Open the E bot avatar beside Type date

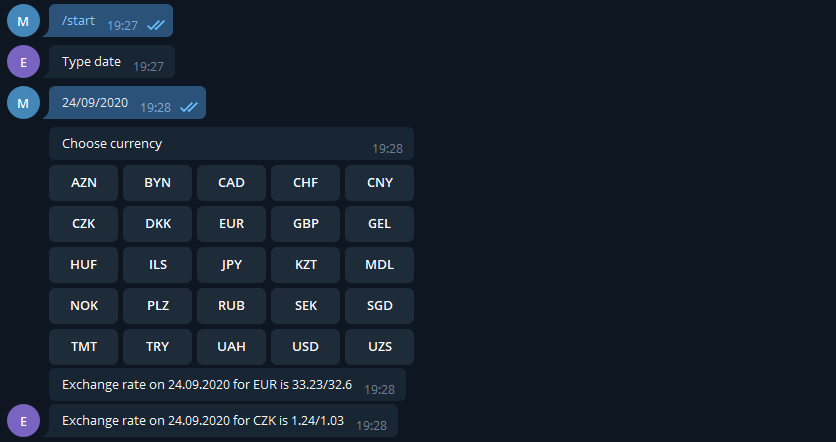tap(23, 62)
